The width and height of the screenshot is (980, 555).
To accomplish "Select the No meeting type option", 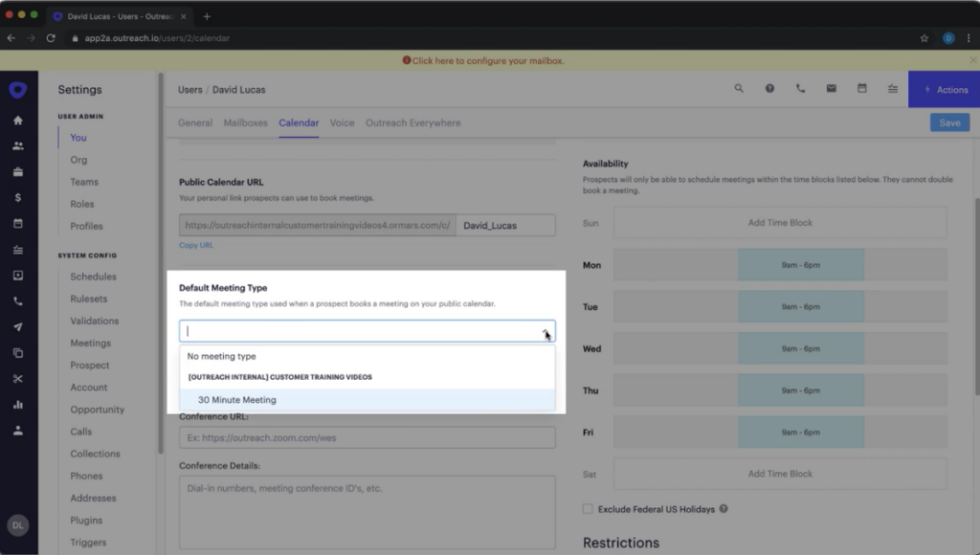I will click(367, 356).
